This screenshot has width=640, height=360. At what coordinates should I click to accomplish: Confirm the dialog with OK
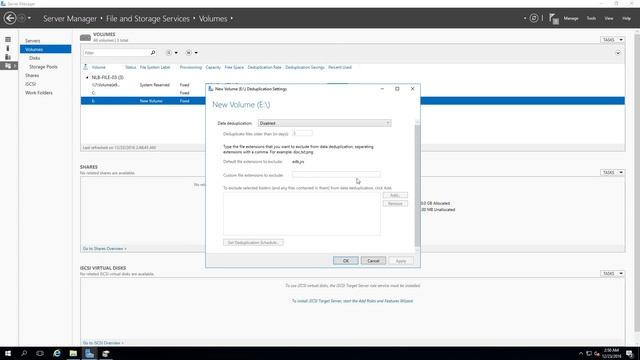(x=346, y=260)
